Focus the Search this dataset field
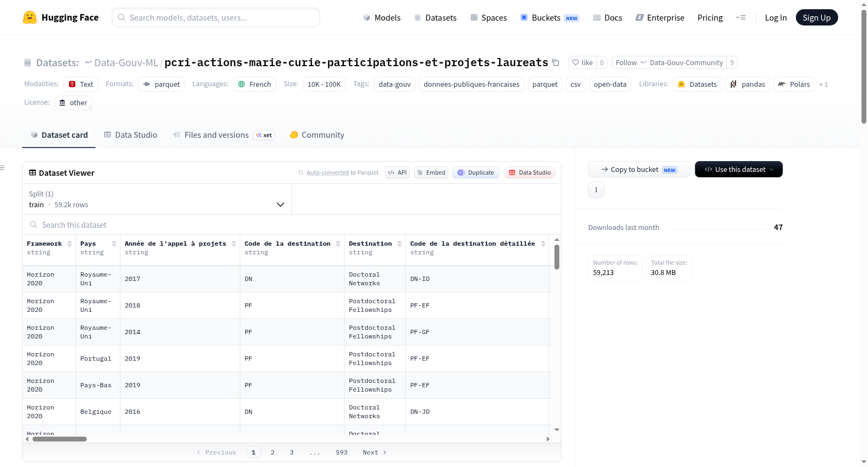This screenshot has height=467, width=868. click(x=292, y=225)
